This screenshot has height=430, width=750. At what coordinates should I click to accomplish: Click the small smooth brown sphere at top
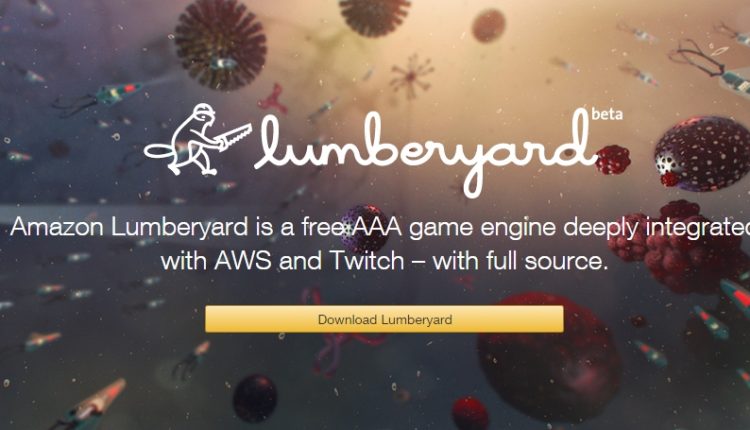(488, 25)
